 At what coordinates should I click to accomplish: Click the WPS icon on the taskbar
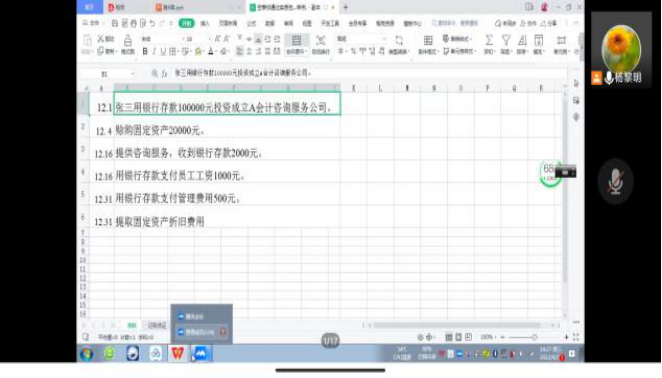pos(177,353)
